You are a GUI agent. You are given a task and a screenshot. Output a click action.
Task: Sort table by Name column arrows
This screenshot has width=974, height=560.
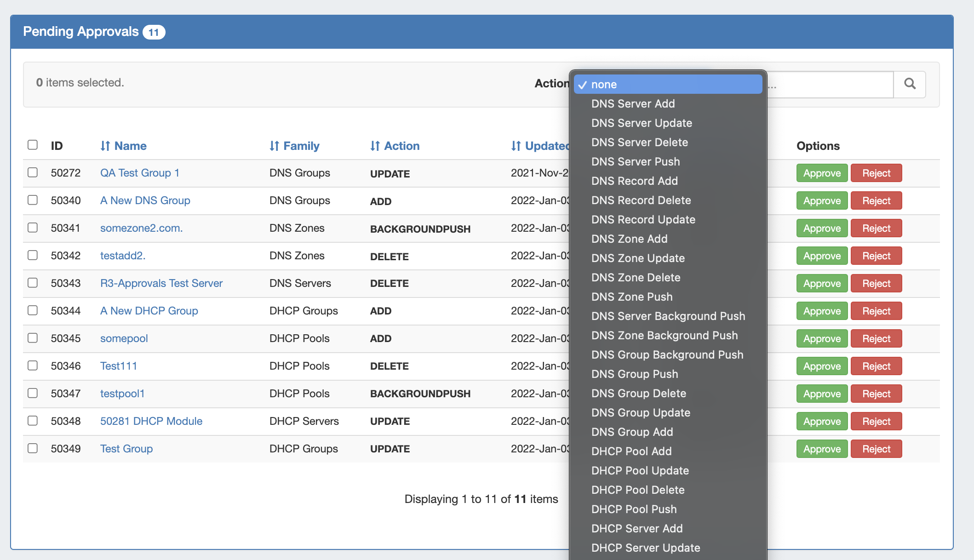point(105,146)
